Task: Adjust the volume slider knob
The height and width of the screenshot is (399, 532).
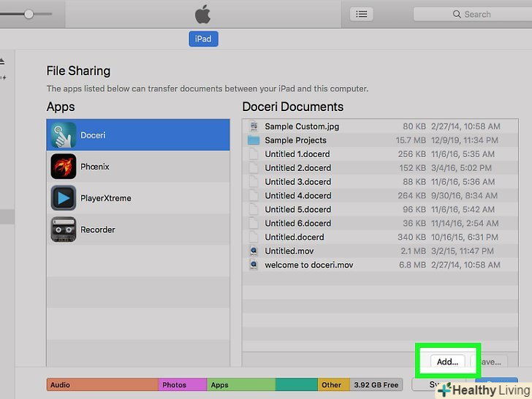Action: pyautogui.click(x=29, y=14)
